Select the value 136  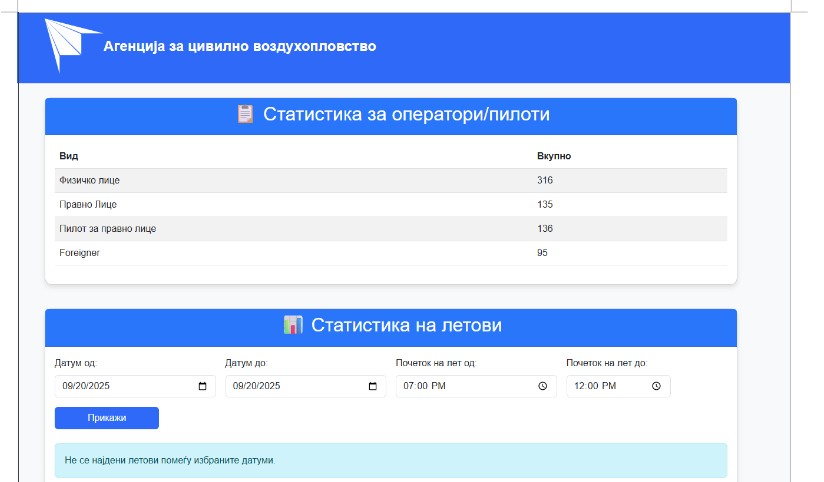(545, 229)
